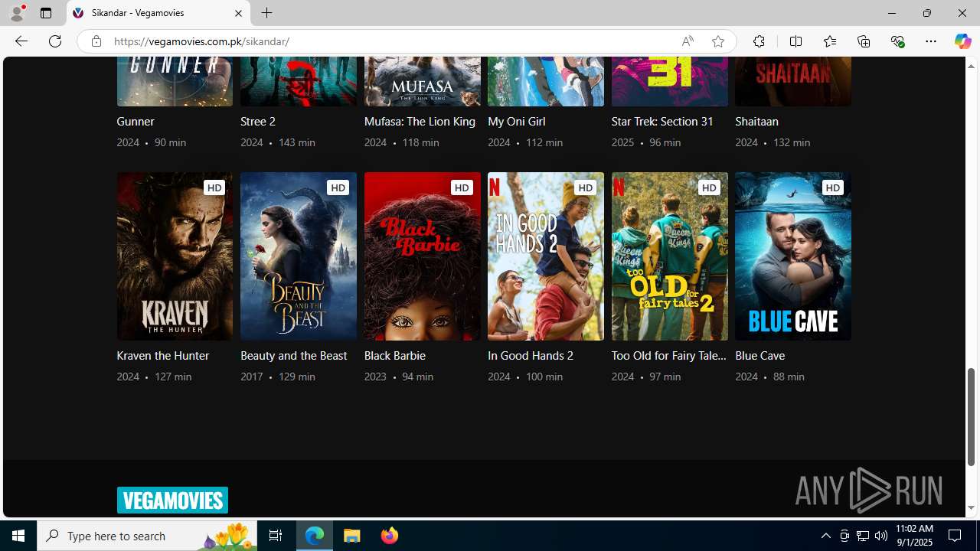The height and width of the screenshot is (551, 980).
Task: Click page scrollbar down arrow
Action: point(971,508)
